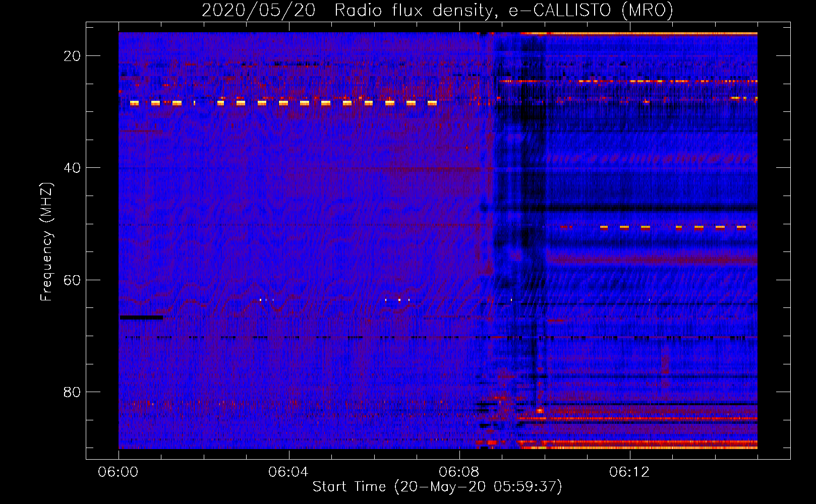Click the '06:12' time tick label
The height and width of the screenshot is (504, 816).
629,472
